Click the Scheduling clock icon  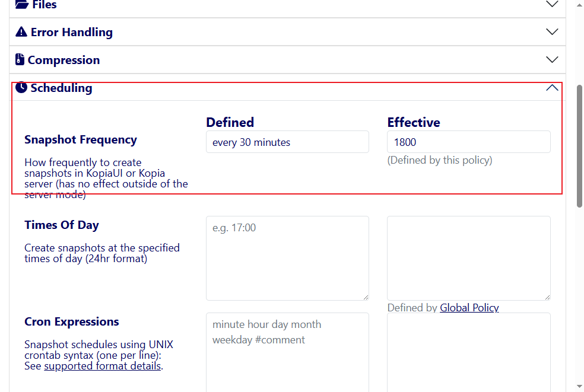click(21, 88)
